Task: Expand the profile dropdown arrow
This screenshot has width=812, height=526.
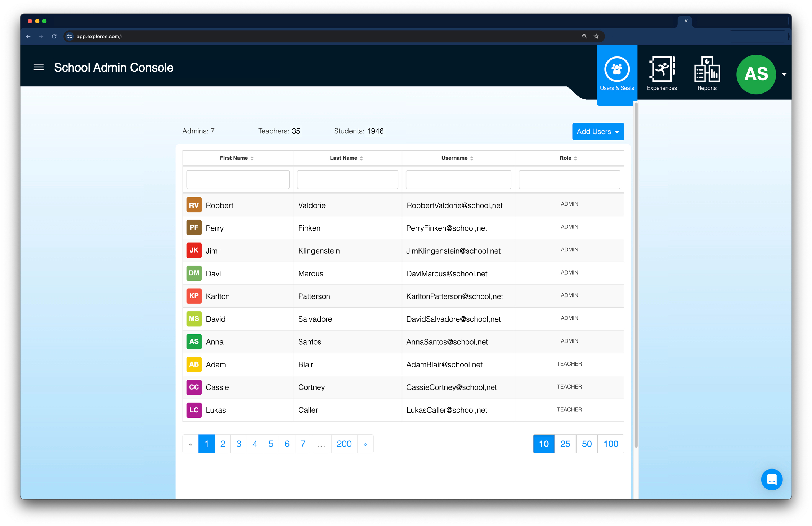Action: [x=784, y=74]
